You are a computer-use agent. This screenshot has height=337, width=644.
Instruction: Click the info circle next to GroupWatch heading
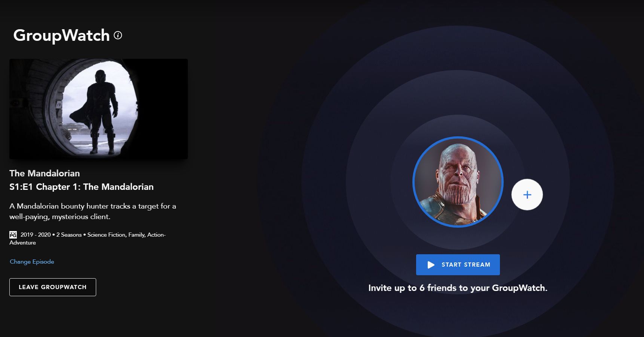pyautogui.click(x=117, y=36)
